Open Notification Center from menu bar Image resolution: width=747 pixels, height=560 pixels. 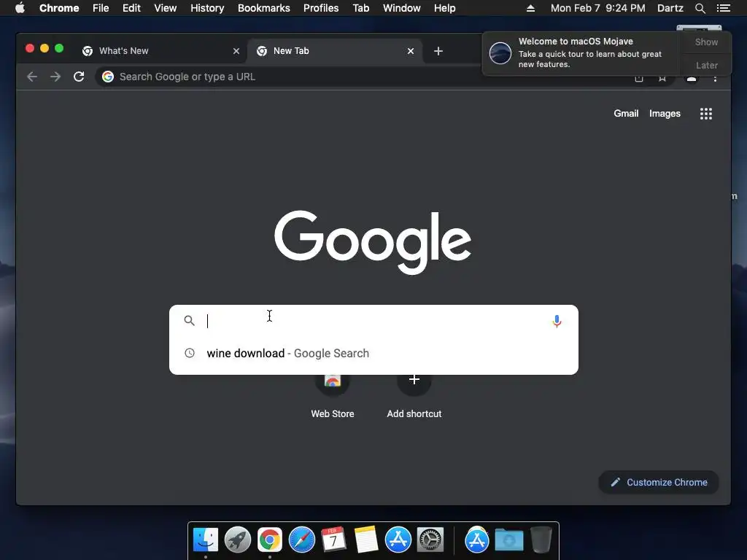pyautogui.click(x=723, y=8)
